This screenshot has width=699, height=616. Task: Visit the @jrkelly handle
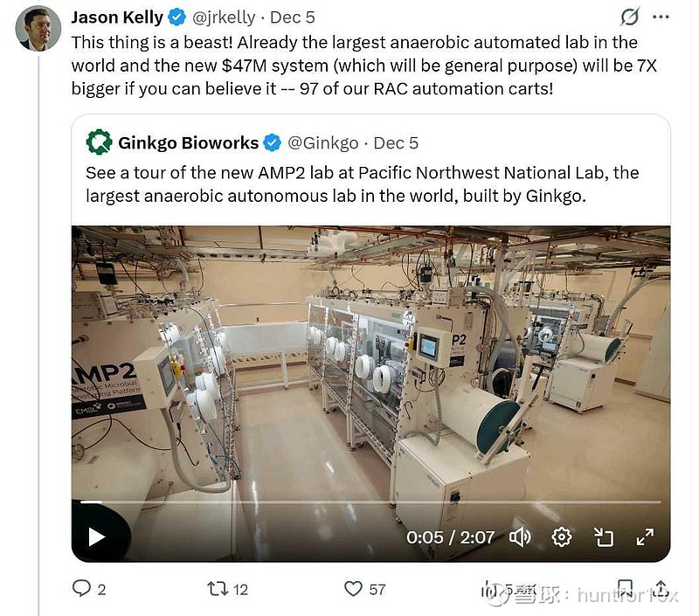pos(224,17)
